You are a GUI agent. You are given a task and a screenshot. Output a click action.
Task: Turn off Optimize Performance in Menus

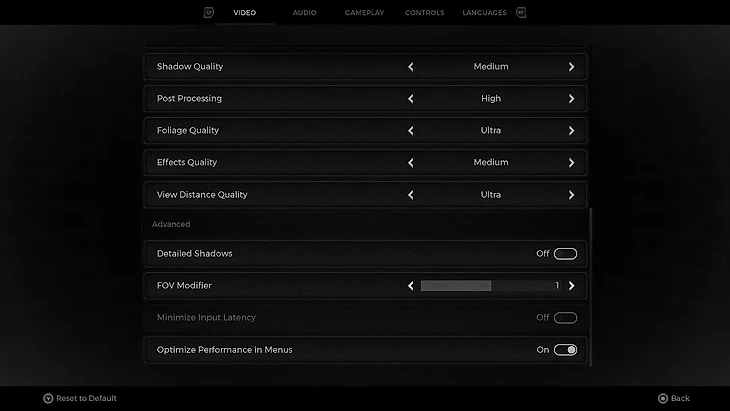(x=565, y=350)
